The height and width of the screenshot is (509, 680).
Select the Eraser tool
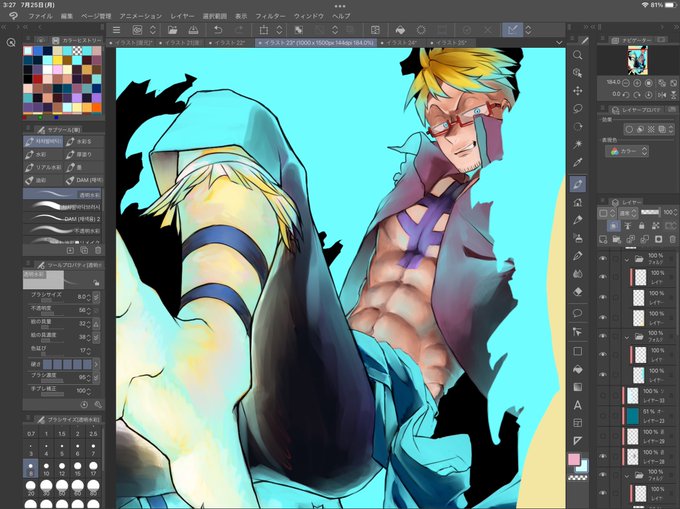577,292
